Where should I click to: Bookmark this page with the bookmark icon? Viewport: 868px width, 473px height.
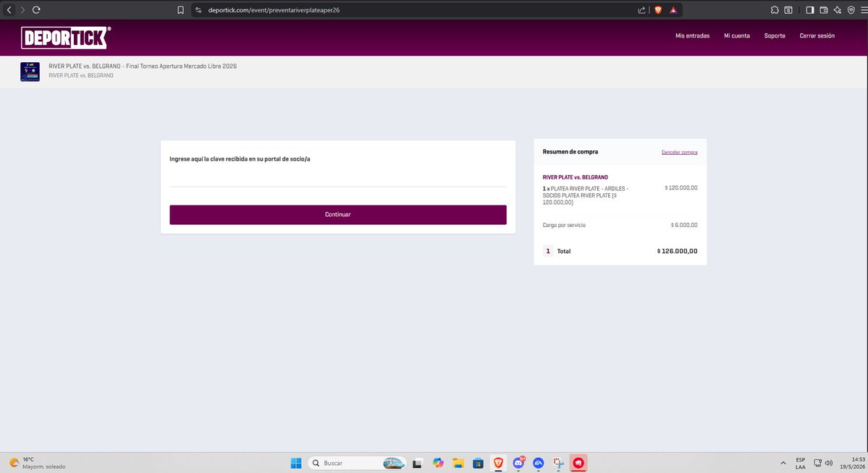(180, 10)
